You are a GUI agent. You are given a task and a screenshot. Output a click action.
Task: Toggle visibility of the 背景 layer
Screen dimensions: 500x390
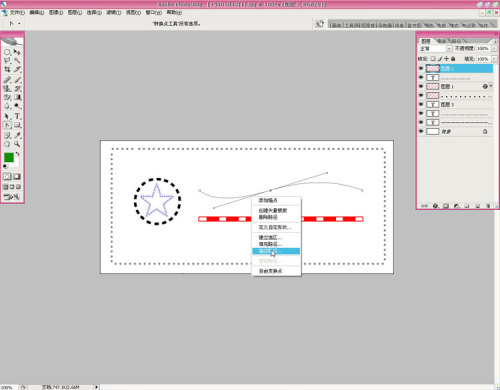421,131
